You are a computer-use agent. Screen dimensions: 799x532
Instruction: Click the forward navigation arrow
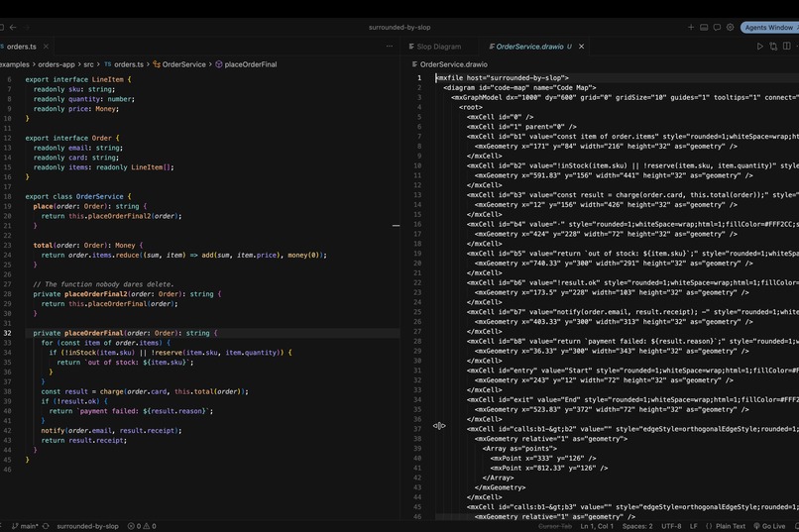coord(26,28)
